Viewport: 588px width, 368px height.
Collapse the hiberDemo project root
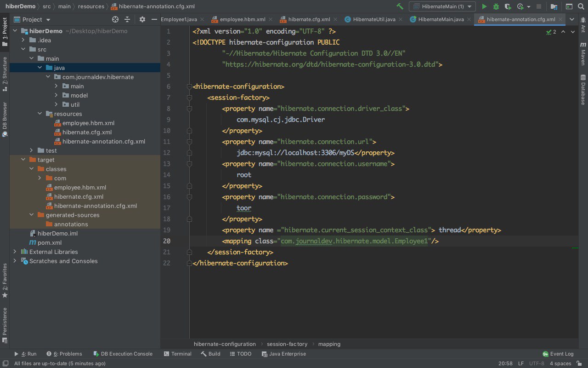15,31
